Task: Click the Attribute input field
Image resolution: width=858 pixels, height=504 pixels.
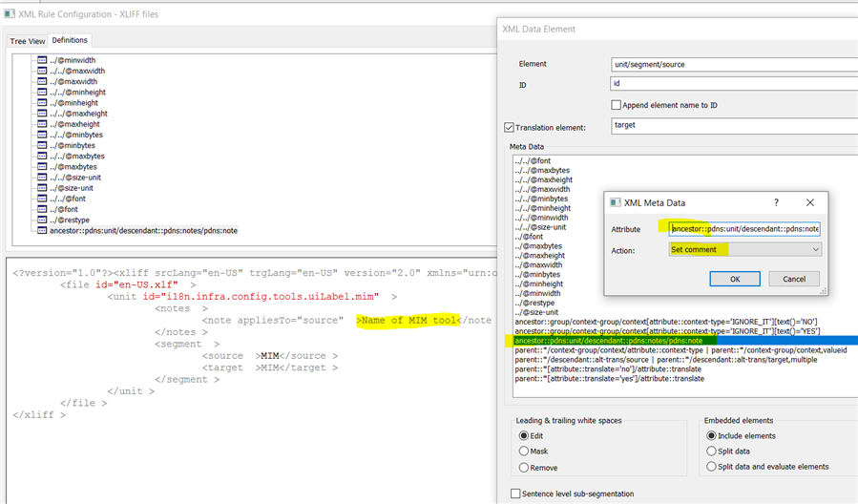Action: coord(744,229)
